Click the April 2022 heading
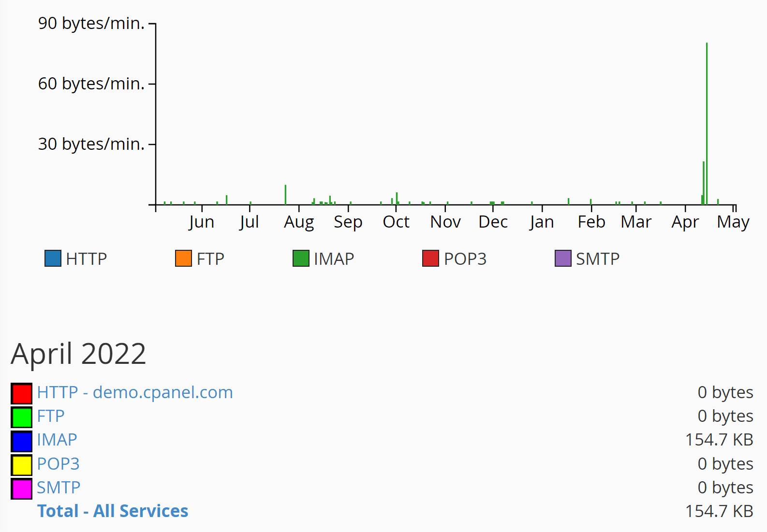 click(78, 354)
